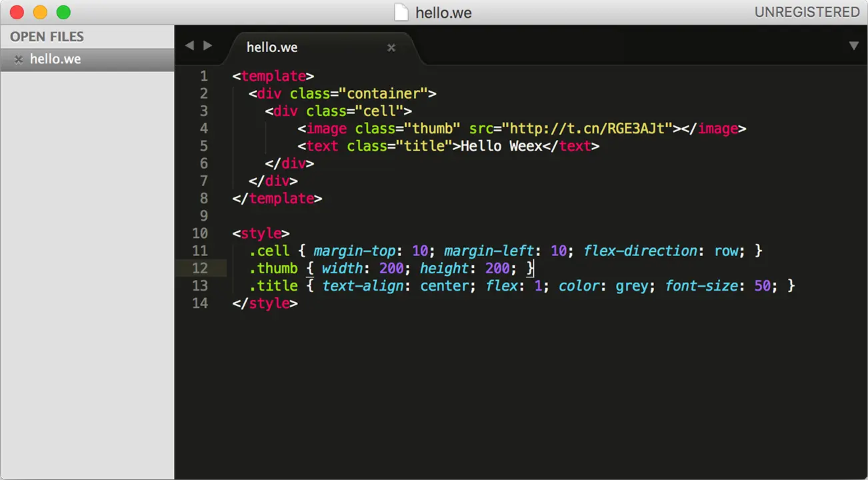This screenshot has height=480, width=868.
Task: Click the font-size value 50 in .title rule
Action: [762, 286]
